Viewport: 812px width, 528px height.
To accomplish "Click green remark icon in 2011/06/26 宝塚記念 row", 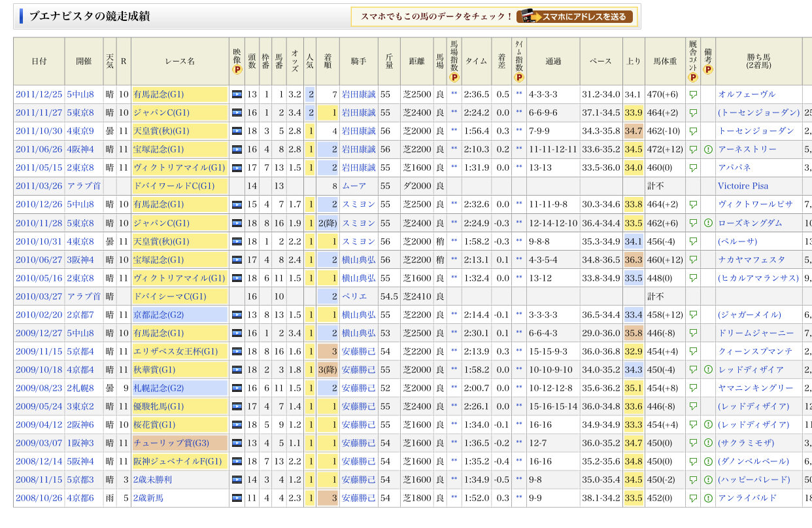I will point(707,149).
